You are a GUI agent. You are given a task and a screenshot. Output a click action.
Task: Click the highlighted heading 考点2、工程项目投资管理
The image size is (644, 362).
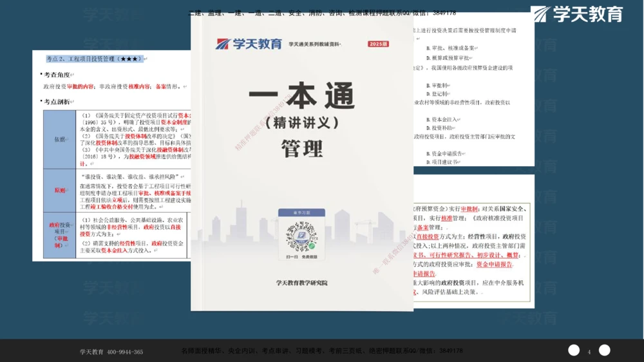95,59
